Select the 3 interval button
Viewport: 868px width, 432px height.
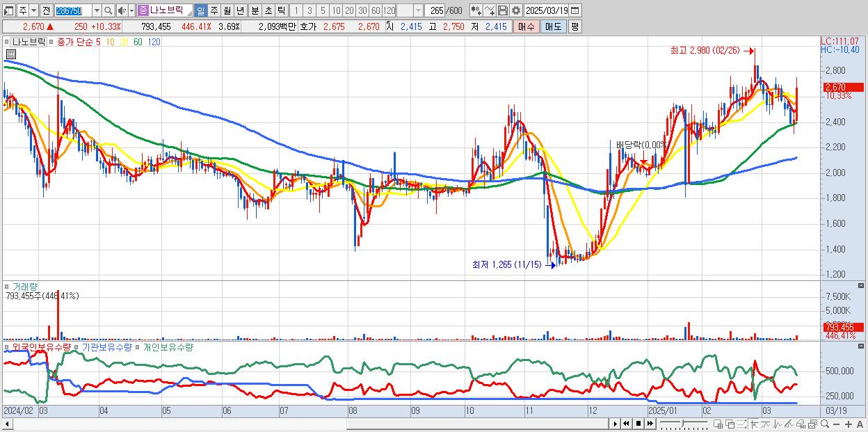click(310, 10)
